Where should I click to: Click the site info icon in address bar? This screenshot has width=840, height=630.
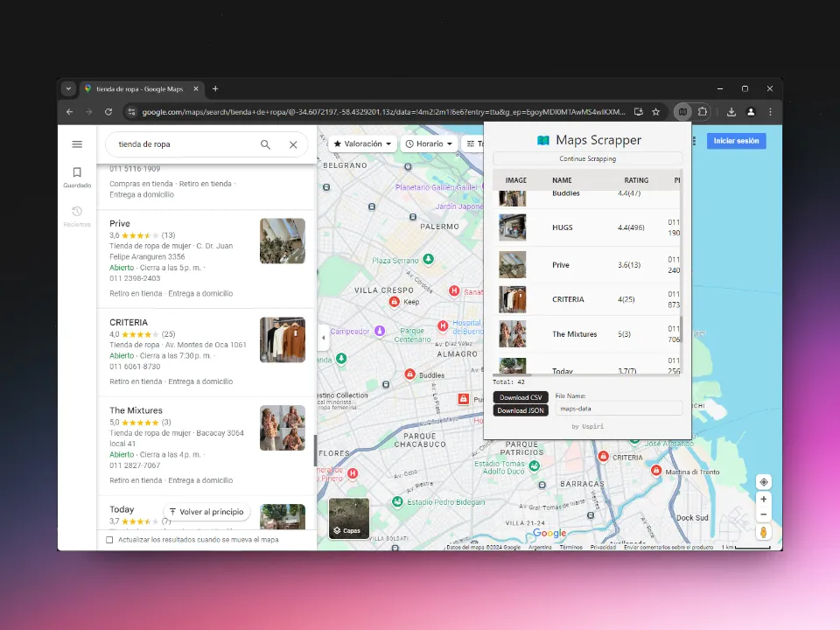coord(131,112)
